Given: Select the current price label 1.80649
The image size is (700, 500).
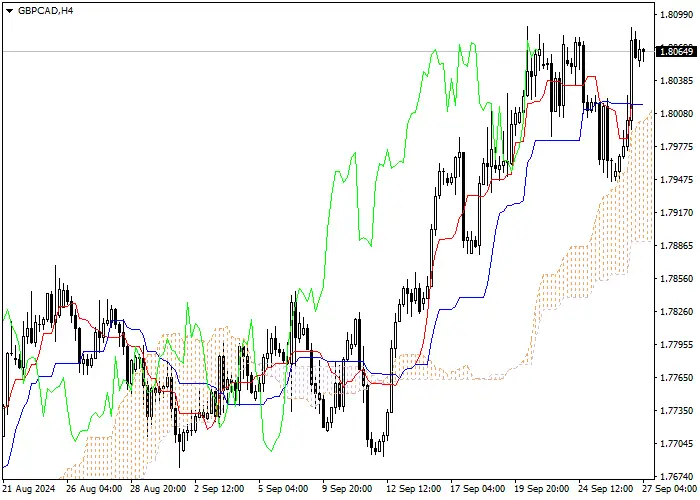Looking at the screenshot, I should 676,51.
